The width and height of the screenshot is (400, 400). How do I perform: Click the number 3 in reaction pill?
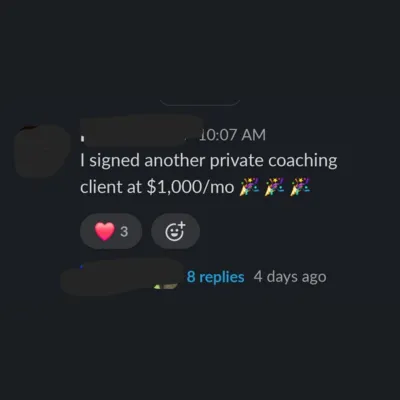[124, 231]
